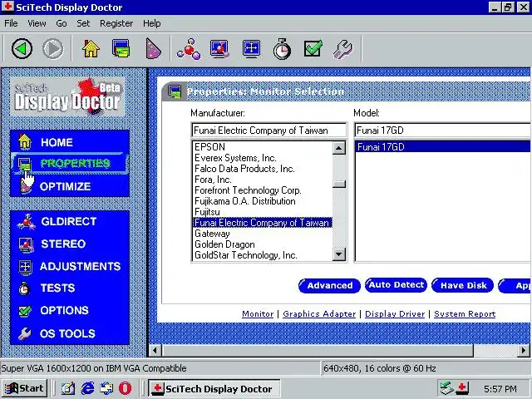Follow the System Report link
This screenshot has width=532, height=399.
coord(465,314)
